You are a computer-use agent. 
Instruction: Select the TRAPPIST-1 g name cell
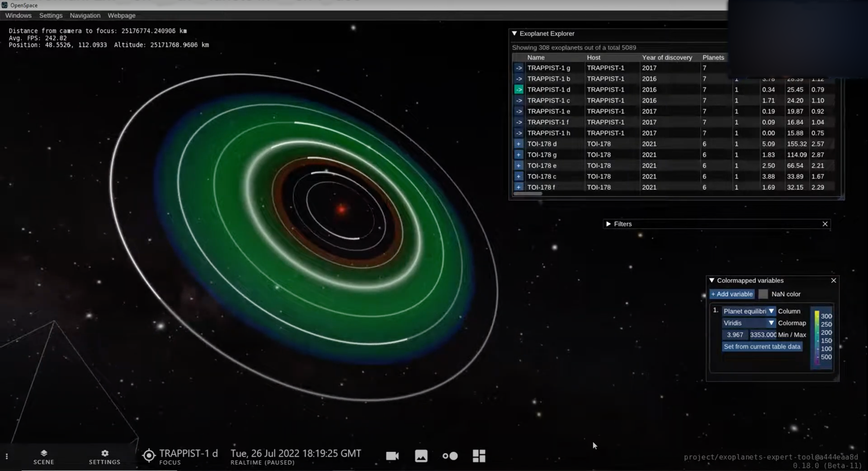pos(549,68)
